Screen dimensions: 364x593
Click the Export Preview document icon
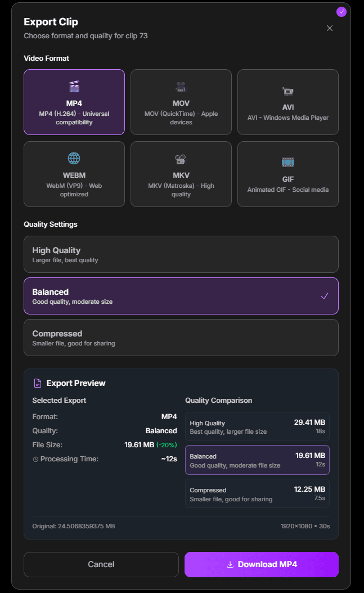(38, 383)
